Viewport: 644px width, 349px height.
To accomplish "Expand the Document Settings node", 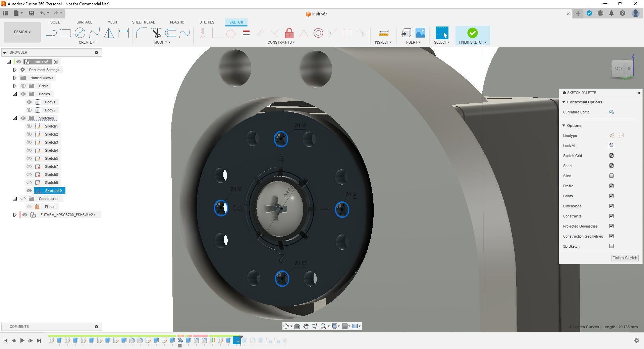I will point(15,70).
